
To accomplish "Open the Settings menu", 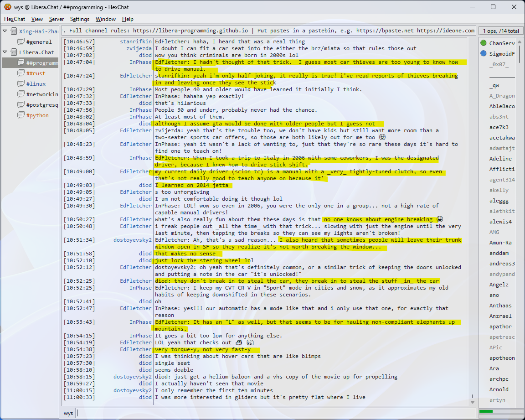I will click(x=80, y=19).
